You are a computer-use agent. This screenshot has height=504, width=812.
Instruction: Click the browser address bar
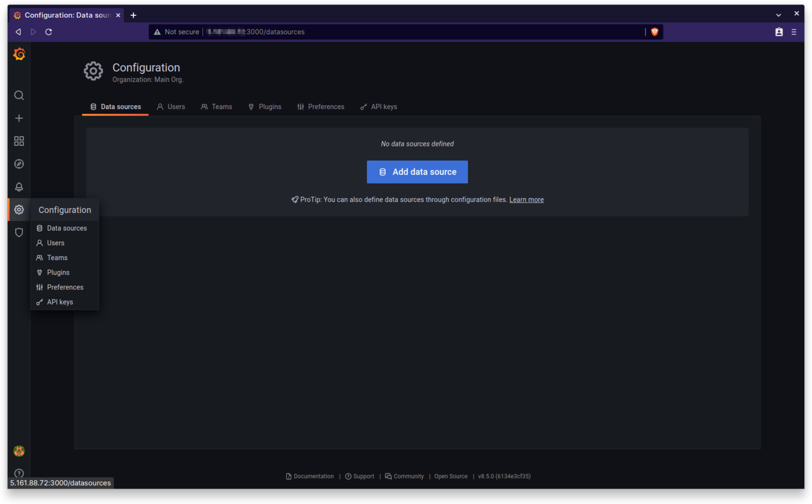click(400, 32)
